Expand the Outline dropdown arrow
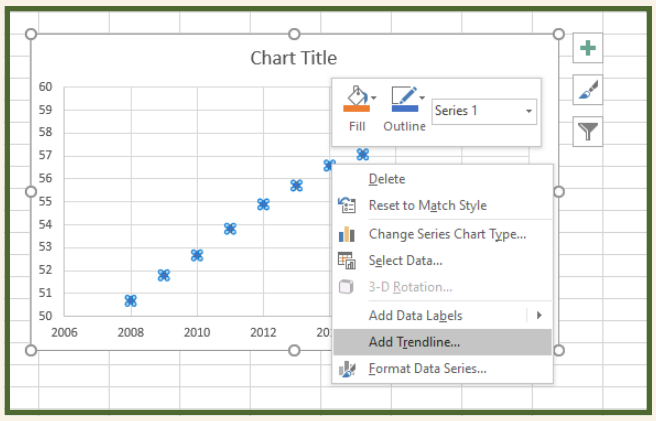This screenshot has width=656, height=421. (x=423, y=98)
